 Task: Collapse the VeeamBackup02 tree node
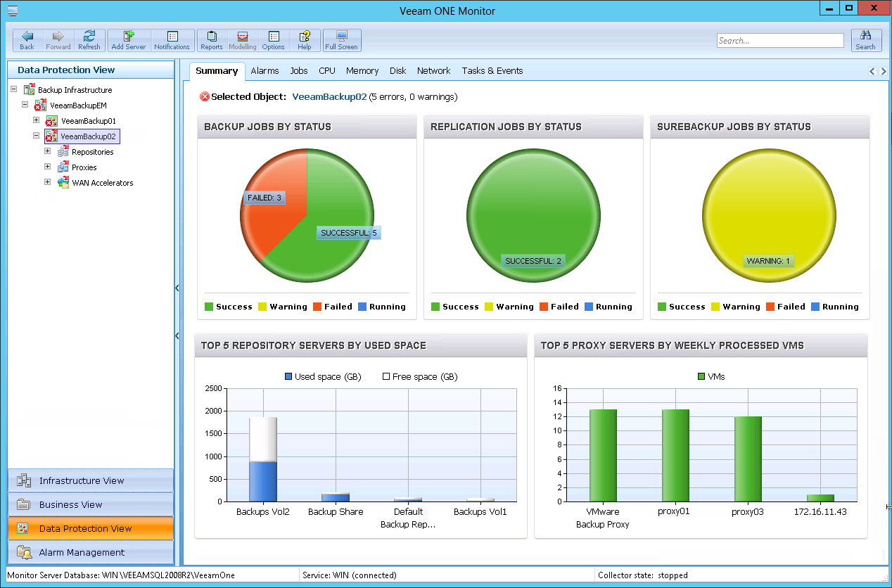(x=37, y=136)
